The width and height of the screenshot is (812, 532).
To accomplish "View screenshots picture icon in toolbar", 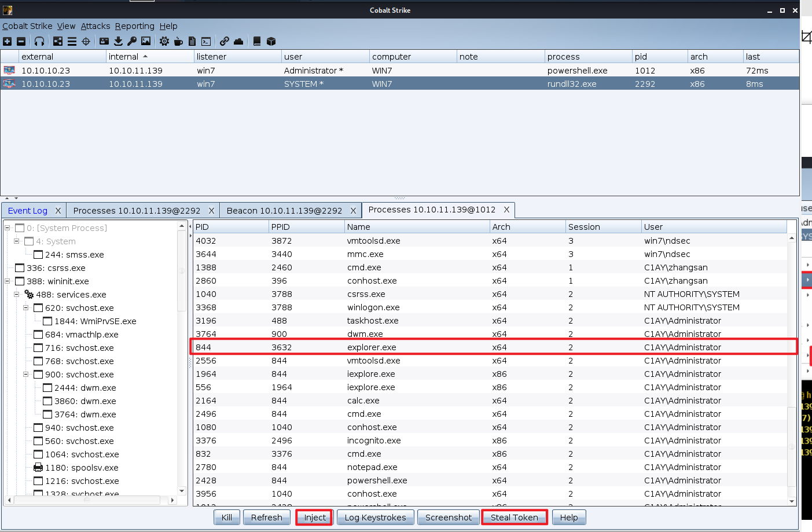I will 146,41.
